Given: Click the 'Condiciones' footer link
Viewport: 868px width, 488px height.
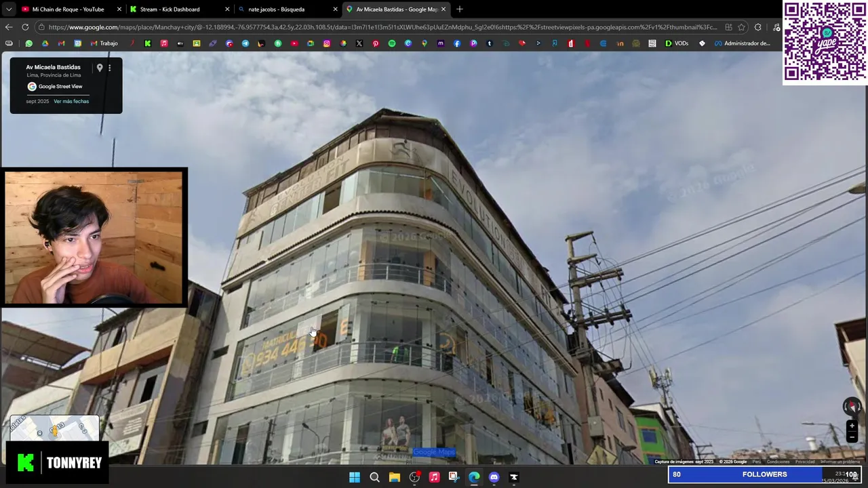Looking at the screenshot, I should tap(778, 462).
